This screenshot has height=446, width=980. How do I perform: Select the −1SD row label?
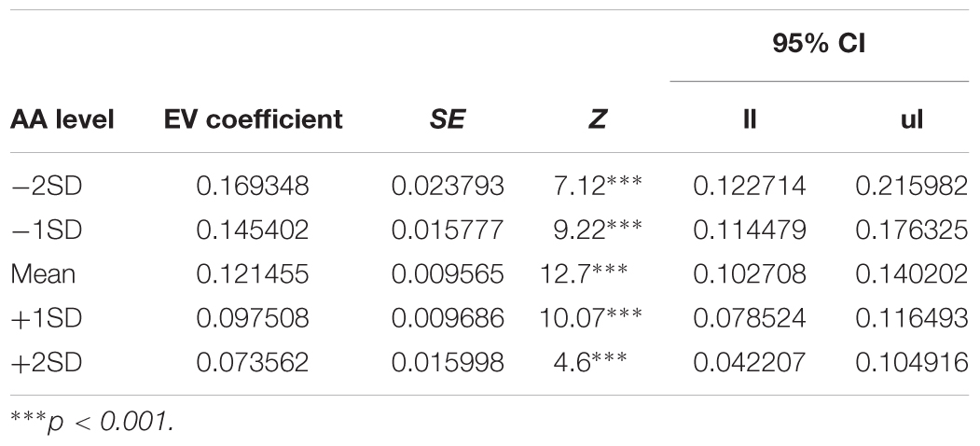coord(47,230)
